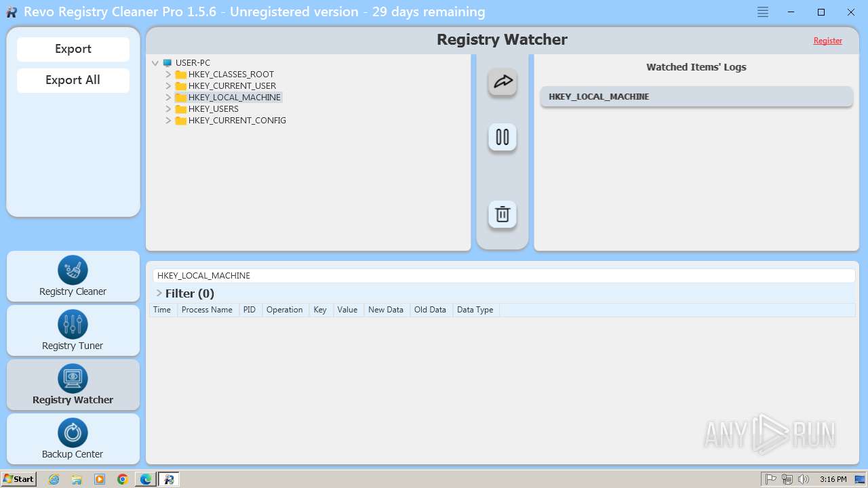The height and width of the screenshot is (488, 868).
Task: Click the Revo taskbar button
Action: pyautogui.click(x=169, y=479)
